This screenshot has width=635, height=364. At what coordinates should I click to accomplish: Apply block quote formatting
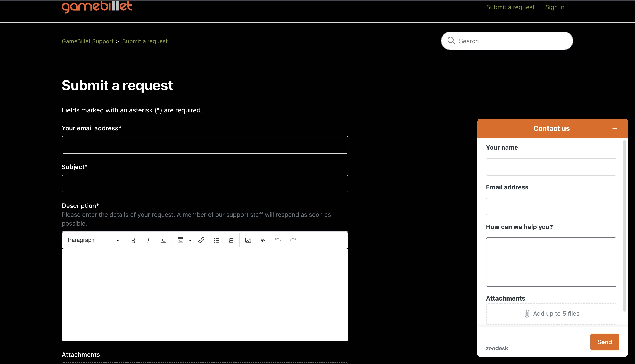[263, 240]
